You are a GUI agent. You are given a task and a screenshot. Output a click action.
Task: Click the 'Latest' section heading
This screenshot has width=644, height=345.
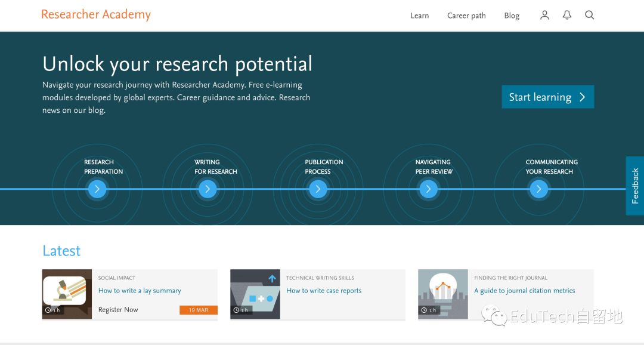tap(61, 251)
